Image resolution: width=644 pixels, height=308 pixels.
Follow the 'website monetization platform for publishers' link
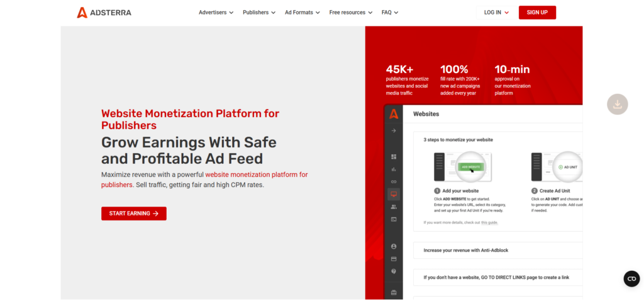(x=204, y=180)
